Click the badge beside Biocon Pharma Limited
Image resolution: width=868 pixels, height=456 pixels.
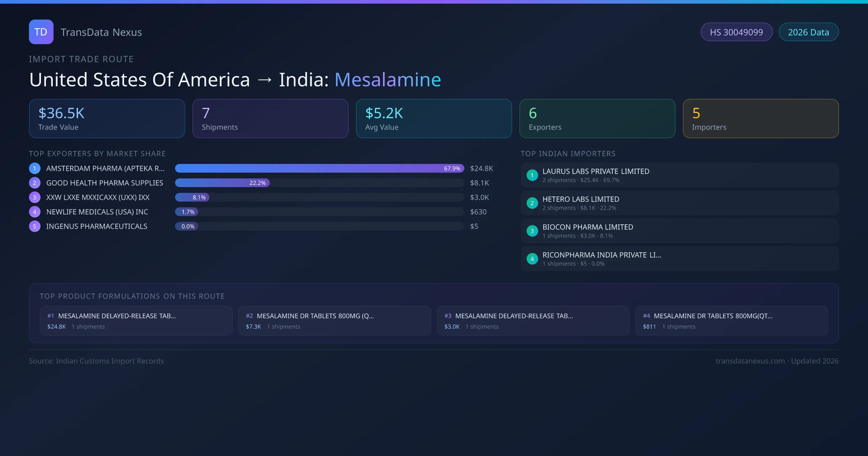point(532,231)
